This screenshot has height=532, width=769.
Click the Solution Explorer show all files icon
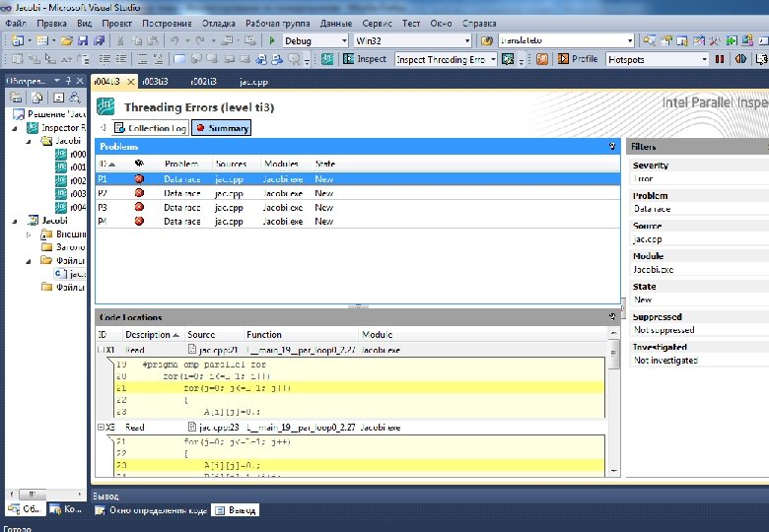pos(37,98)
